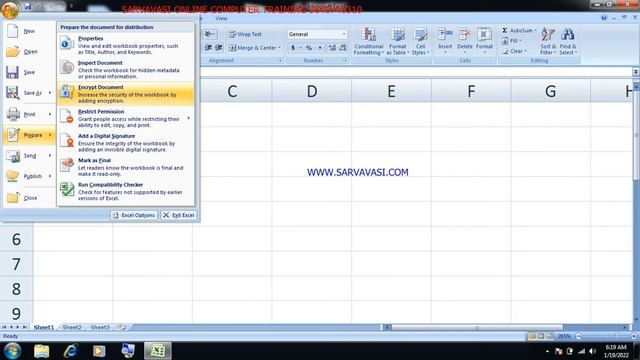Viewport: 640px width, 360px height.
Task: Switch to Sheet2 tab
Action: [x=72, y=327]
